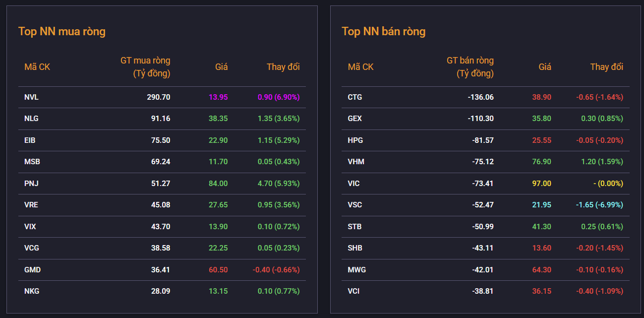The image size is (644, 318).
Task: Select EIB in net buy table
Action: coord(30,140)
